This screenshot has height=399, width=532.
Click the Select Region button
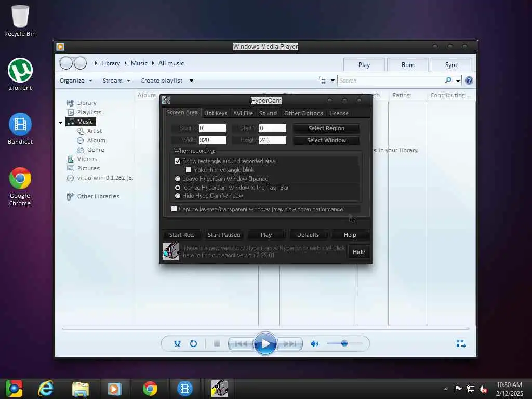pyautogui.click(x=326, y=128)
